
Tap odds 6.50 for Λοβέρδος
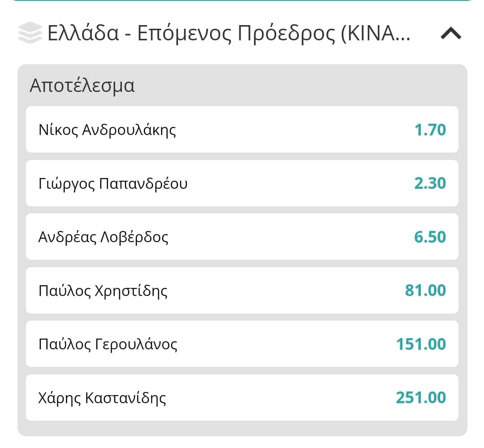click(430, 237)
